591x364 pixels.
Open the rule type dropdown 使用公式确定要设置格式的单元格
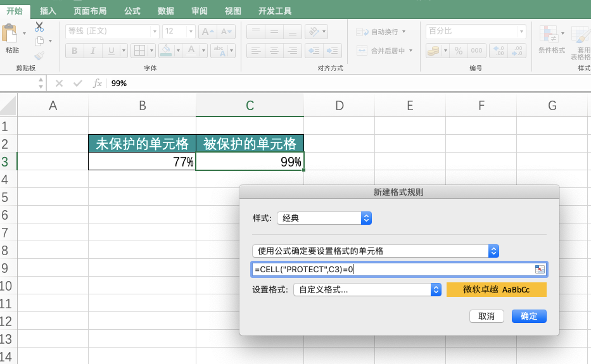click(x=376, y=251)
